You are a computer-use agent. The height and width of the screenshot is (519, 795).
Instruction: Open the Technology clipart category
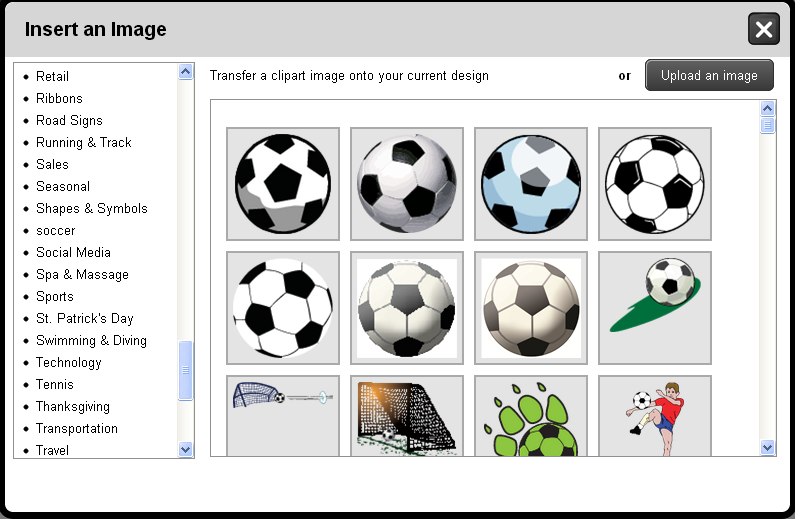[x=69, y=362]
